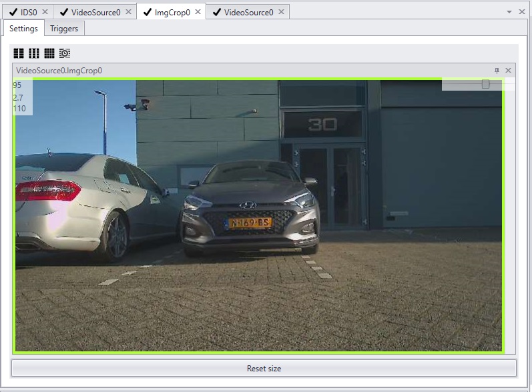Select the Settings tab

pos(23,29)
